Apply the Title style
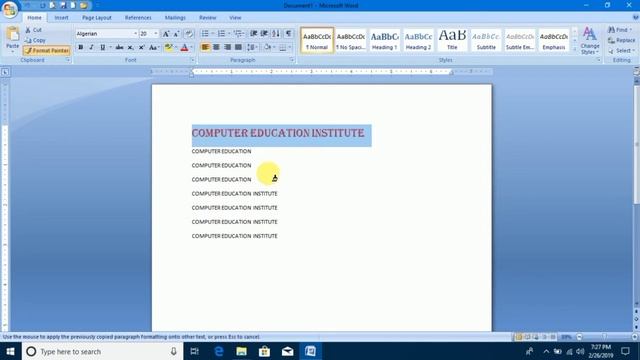 point(452,40)
